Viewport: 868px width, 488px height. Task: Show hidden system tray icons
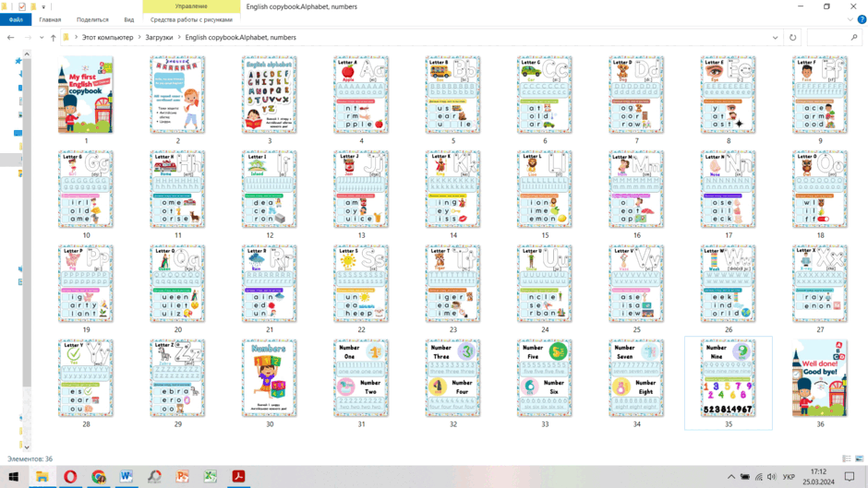coord(731,476)
